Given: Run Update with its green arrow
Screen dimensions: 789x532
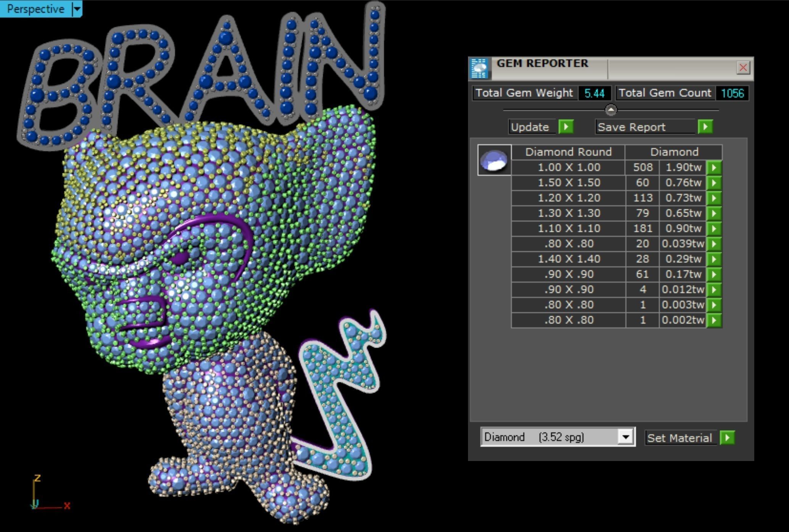Looking at the screenshot, I should click(566, 127).
